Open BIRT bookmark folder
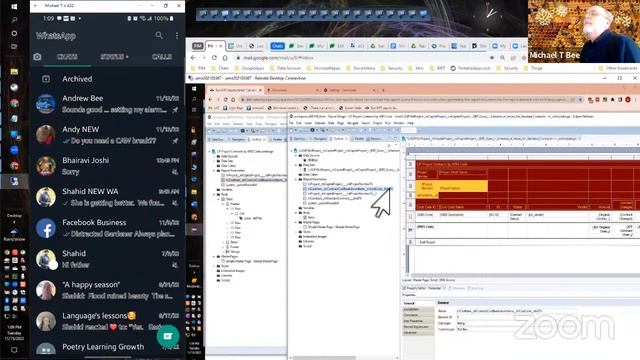This screenshot has height=360, width=640. point(438,68)
